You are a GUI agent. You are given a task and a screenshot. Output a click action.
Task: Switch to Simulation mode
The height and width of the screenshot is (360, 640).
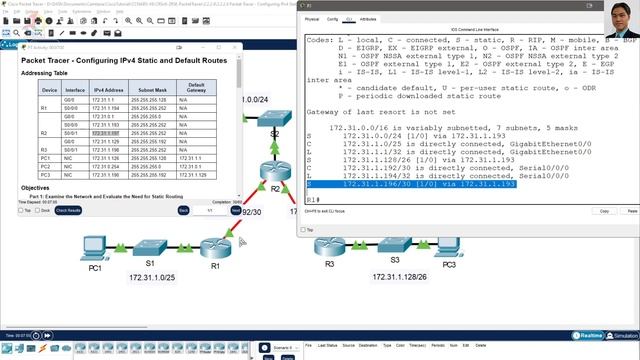[x=622, y=336]
